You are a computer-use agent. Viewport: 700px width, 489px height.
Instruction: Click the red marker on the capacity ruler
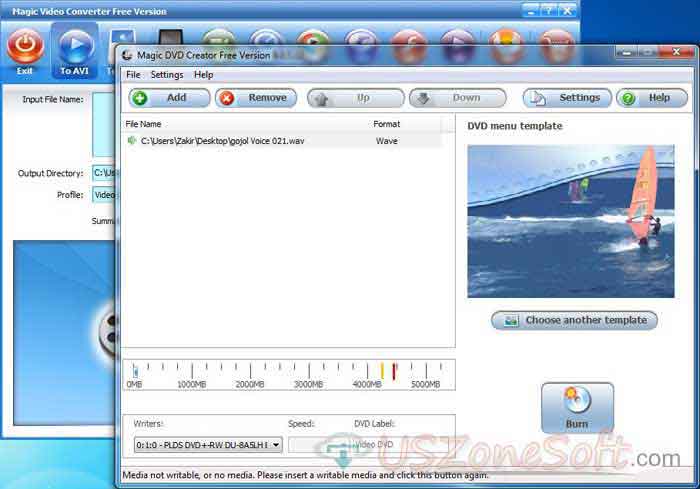tap(394, 371)
